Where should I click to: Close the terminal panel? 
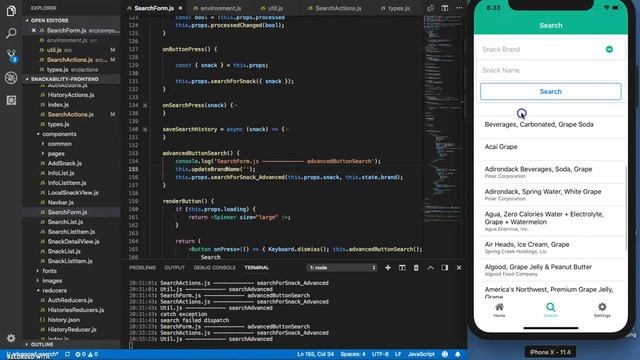tap(459, 268)
